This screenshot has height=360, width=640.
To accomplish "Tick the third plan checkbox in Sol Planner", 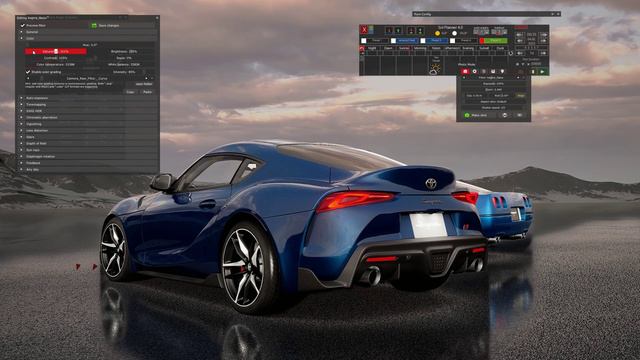I will (x=423, y=41).
